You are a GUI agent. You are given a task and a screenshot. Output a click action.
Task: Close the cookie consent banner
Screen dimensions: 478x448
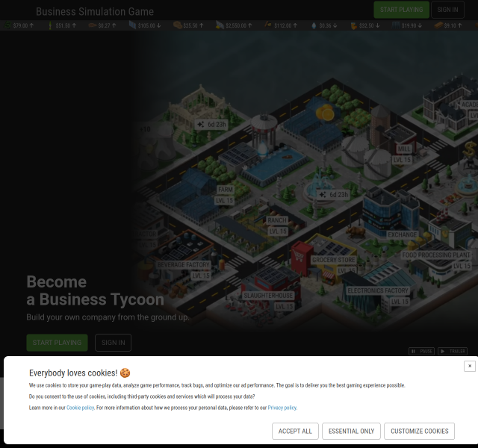[x=470, y=366]
